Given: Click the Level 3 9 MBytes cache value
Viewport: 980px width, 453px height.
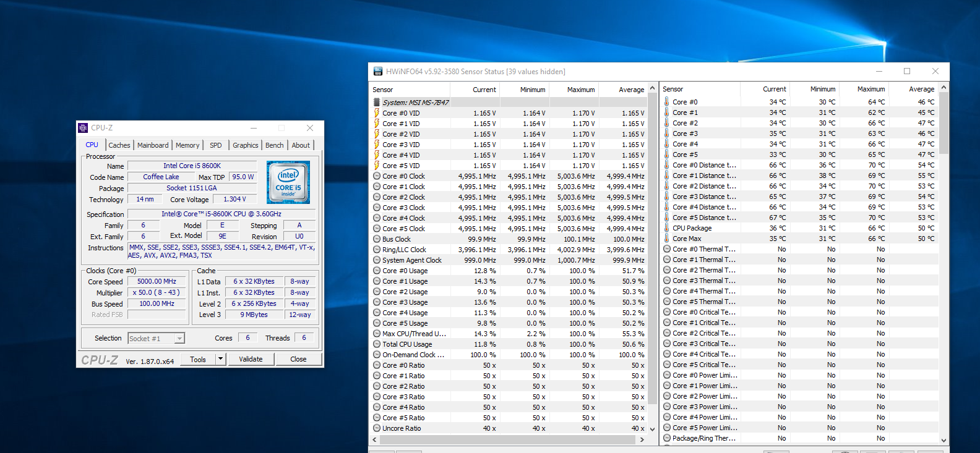Looking at the screenshot, I should click(x=254, y=315).
